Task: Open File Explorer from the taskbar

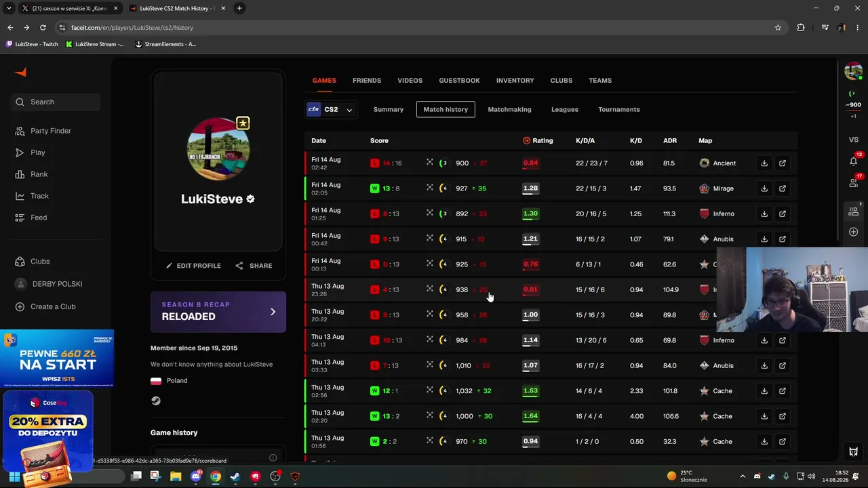Action: [x=176, y=476]
